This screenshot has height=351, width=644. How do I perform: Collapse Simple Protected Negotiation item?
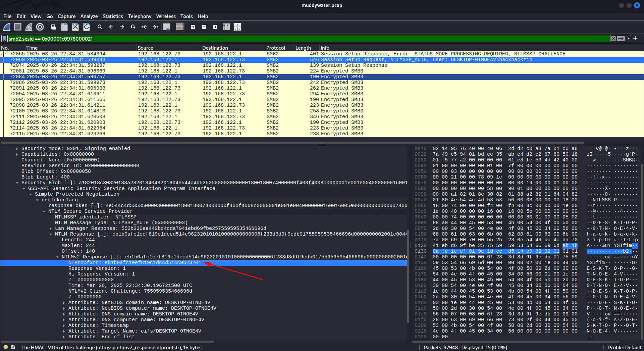(x=31, y=194)
